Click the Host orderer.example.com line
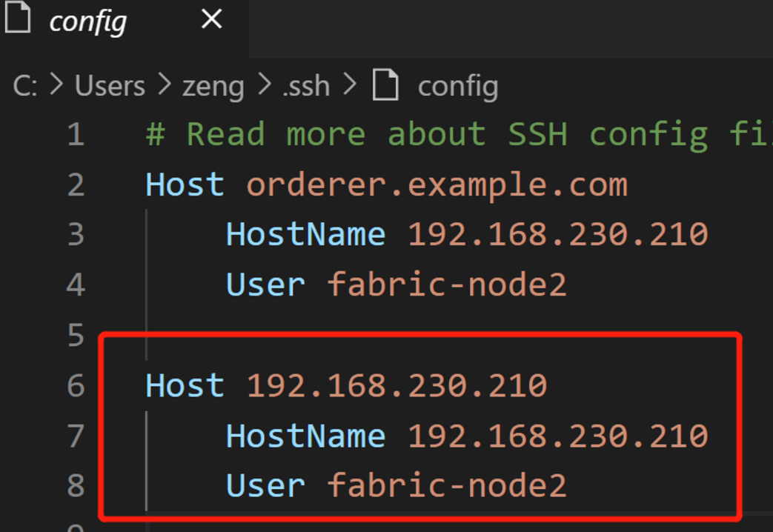The image size is (773, 532). [x=384, y=184]
